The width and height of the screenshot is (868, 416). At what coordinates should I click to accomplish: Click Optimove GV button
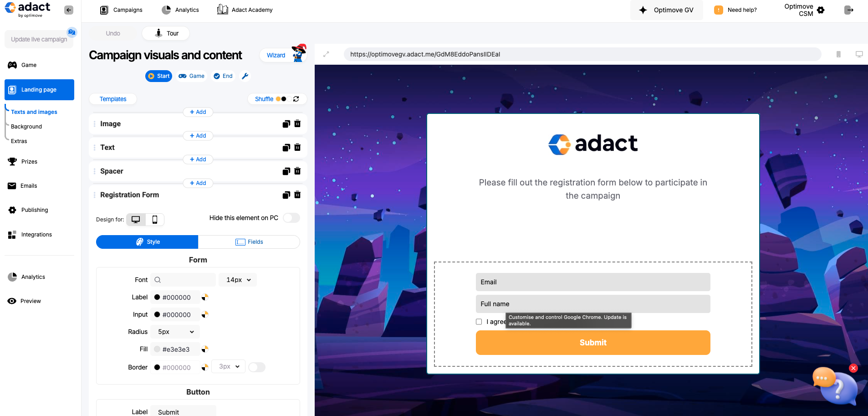pos(667,10)
